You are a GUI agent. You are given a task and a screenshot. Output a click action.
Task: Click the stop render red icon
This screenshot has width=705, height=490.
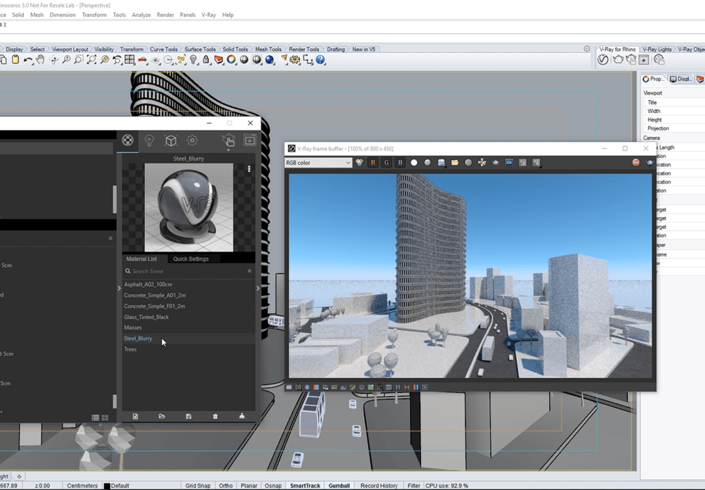point(636,163)
